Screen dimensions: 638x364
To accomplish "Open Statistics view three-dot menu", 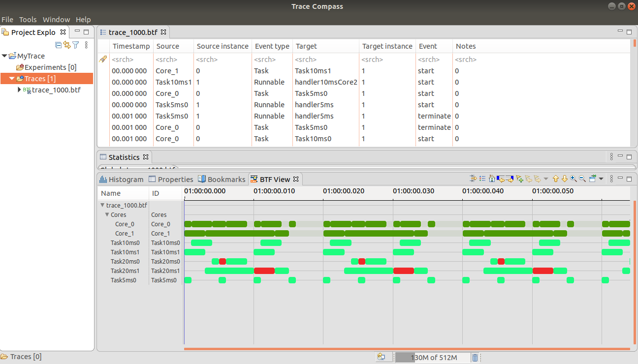I will point(611,157).
